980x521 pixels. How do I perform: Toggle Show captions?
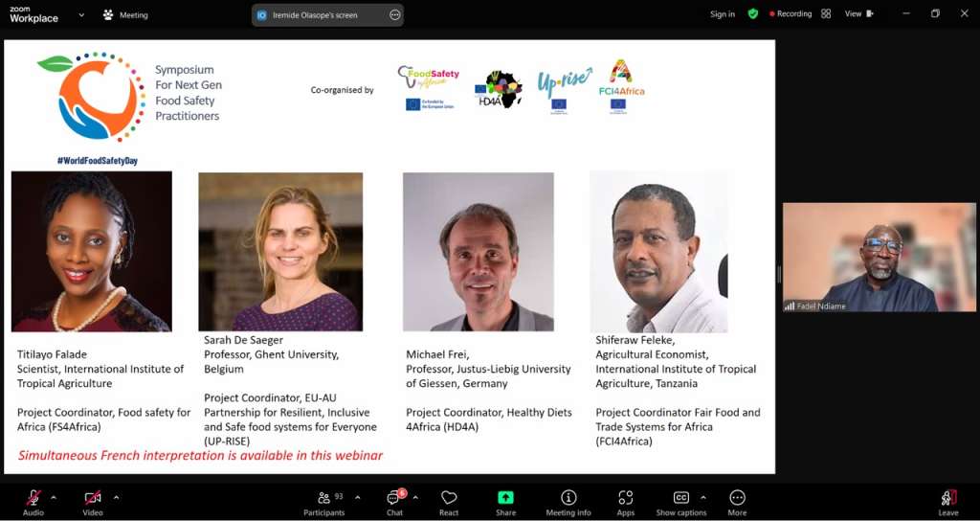click(x=681, y=502)
